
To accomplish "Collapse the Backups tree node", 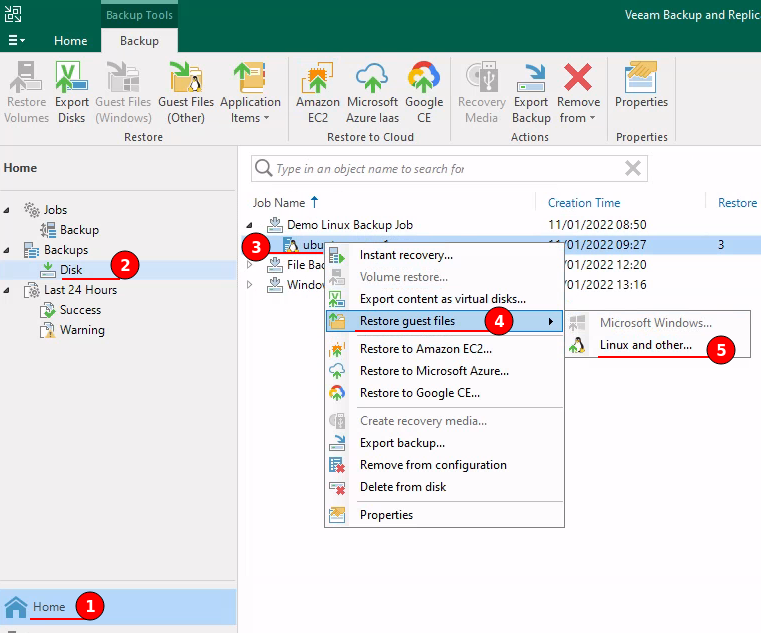I will pyautogui.click(x=7, y=250).
